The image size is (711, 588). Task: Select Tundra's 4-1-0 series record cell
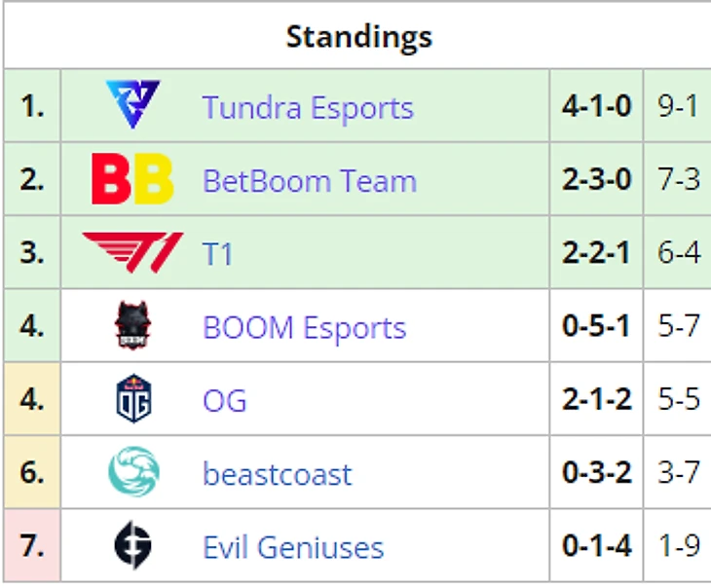point(596,106)
